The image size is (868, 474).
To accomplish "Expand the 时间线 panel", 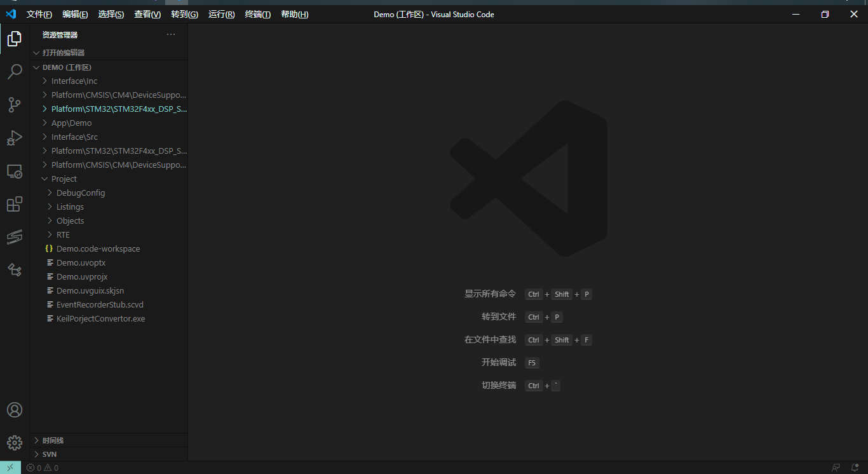I will (109, 440).
